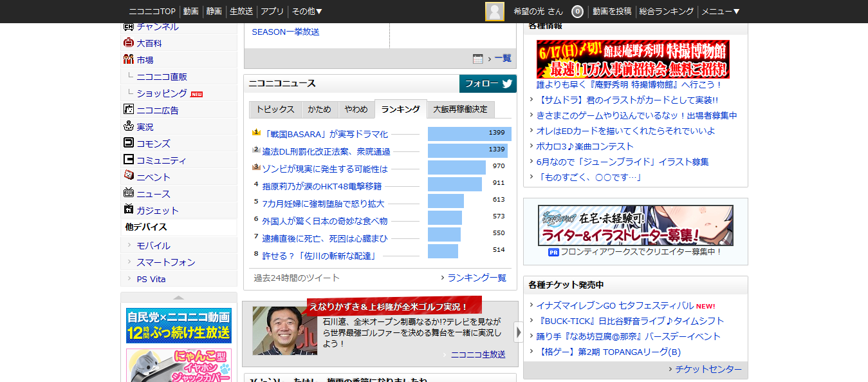Click the rank 2 silver medal icon
868x382 pixels.
(256, 149)
